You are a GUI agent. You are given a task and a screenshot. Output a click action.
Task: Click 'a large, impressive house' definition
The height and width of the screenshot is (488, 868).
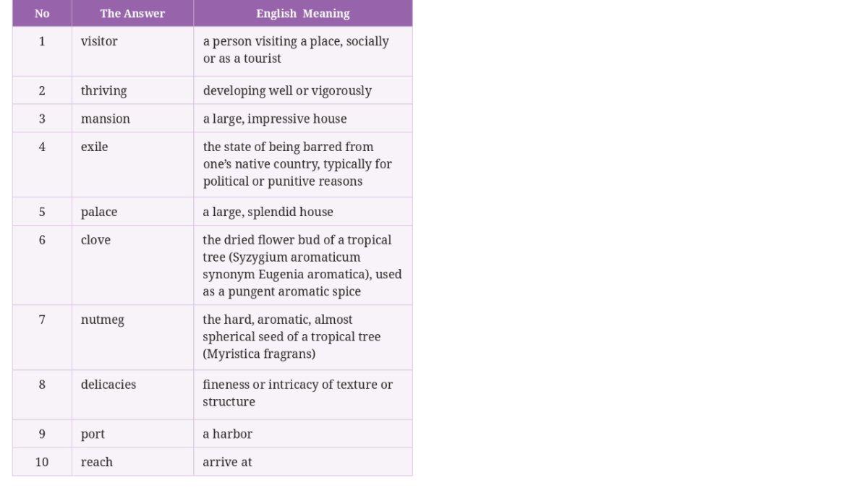pos(275,119)
